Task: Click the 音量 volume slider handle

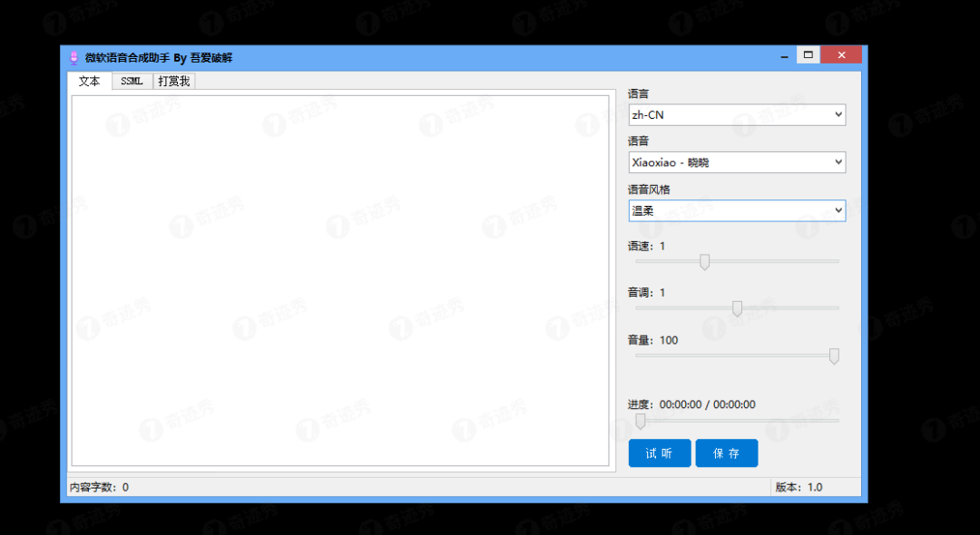Action: (834, 356)
